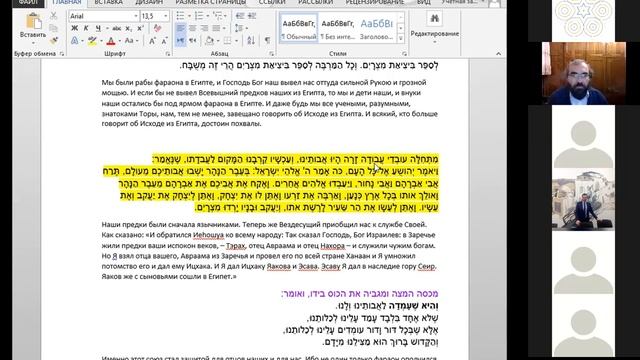Increase paragraph indent
The height and width of the screenshot is (360, 640).
(x=252, y=16)
